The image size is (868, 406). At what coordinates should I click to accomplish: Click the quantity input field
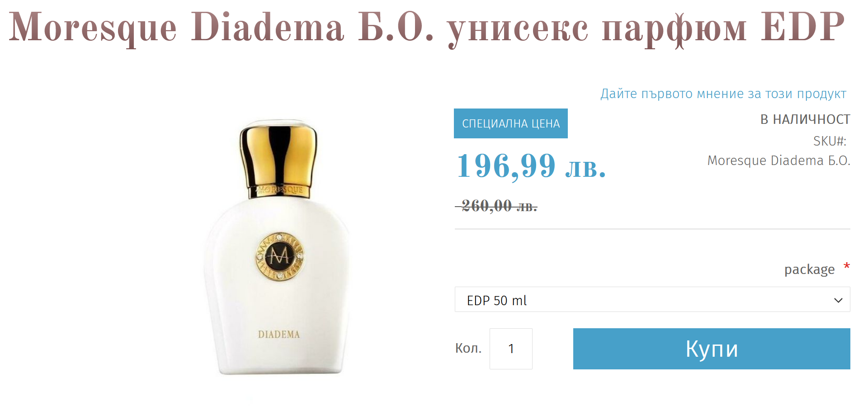(511, 349)
